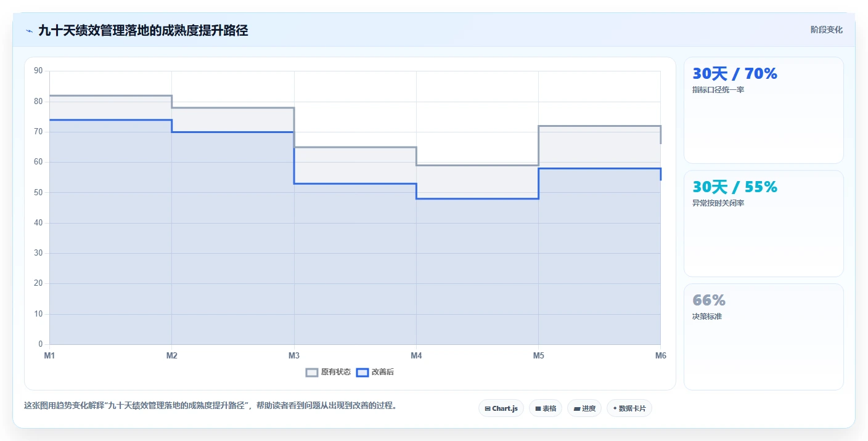Click the chart description text below the chart

coord(210,406)
